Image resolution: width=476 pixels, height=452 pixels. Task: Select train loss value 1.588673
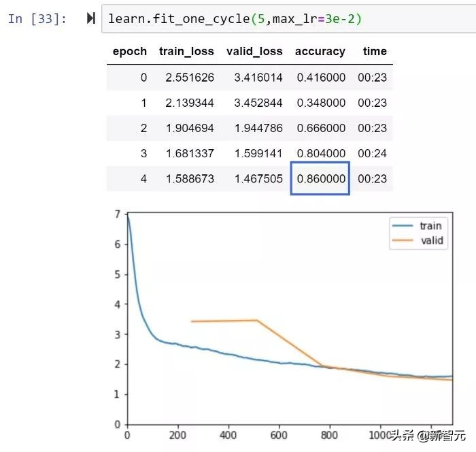pyautogui.click(x=190, y=178)
